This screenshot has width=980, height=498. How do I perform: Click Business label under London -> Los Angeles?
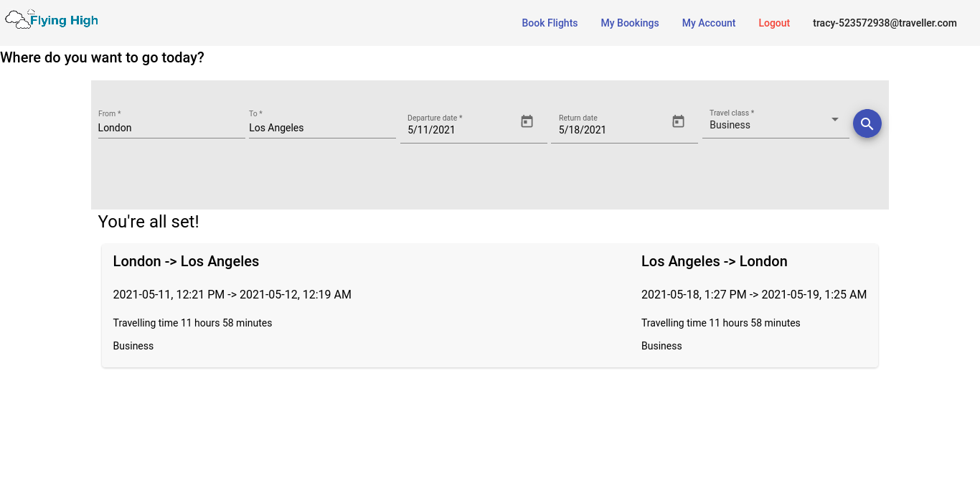coord(133,346)
